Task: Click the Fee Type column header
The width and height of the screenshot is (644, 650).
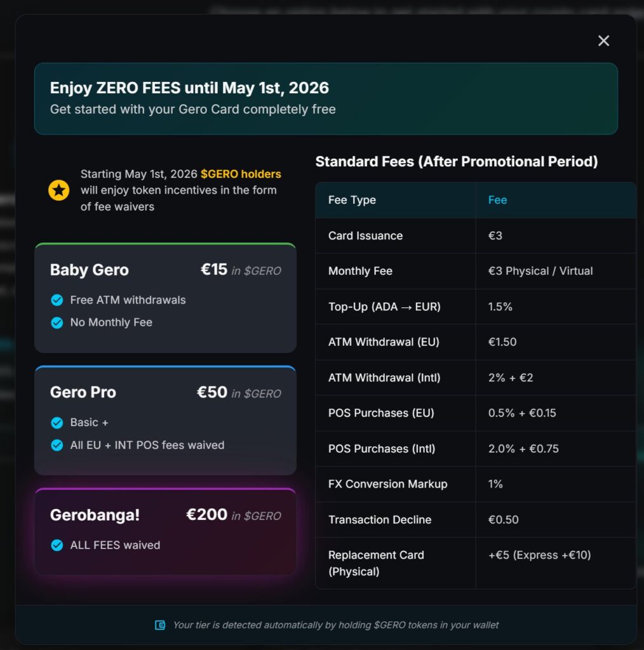Action: coord(352,200)
